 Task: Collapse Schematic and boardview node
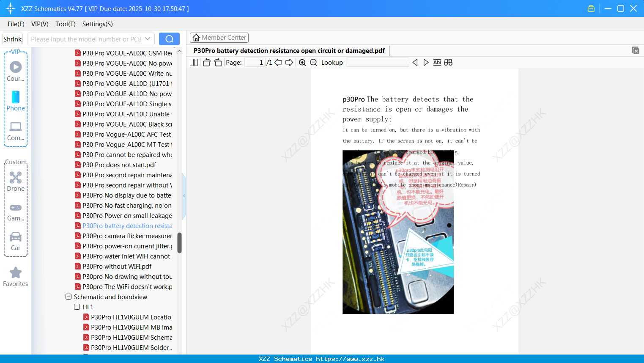69,297
